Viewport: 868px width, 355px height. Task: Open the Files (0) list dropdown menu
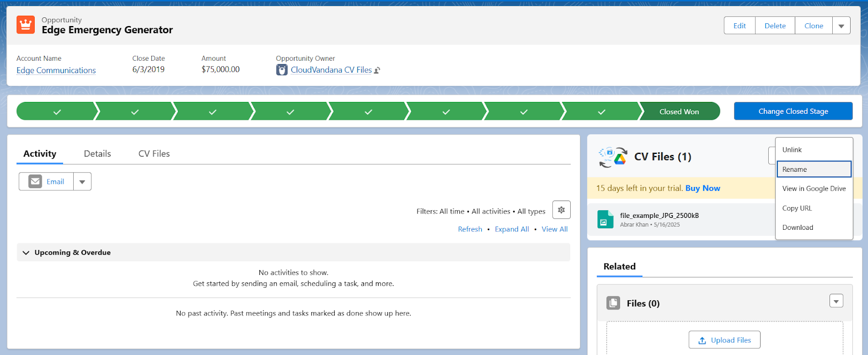[x=837, y=301]
